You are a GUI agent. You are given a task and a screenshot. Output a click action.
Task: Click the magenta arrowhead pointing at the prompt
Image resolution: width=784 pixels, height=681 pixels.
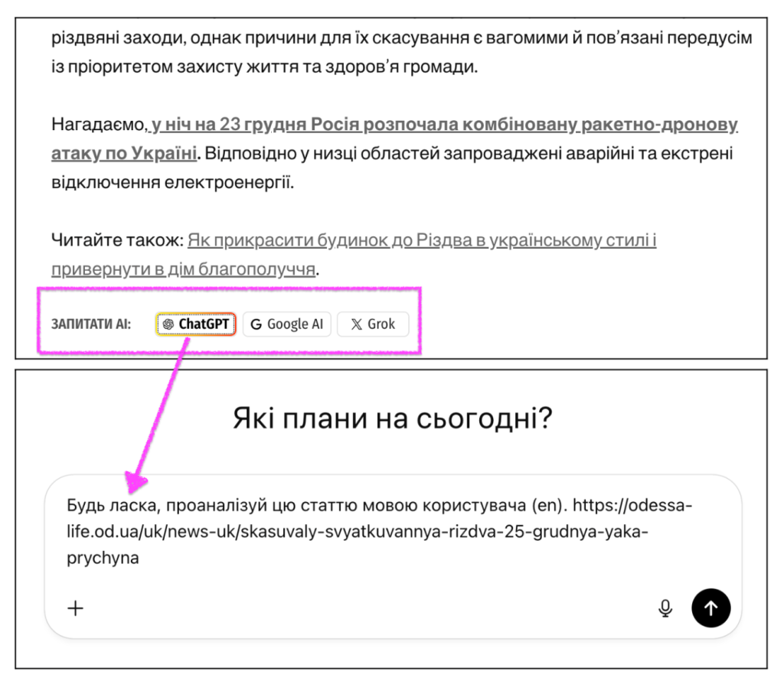tap(136, 482)
